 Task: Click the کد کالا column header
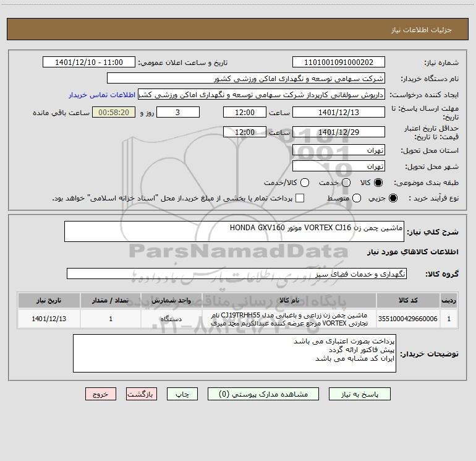click(408, 301)
